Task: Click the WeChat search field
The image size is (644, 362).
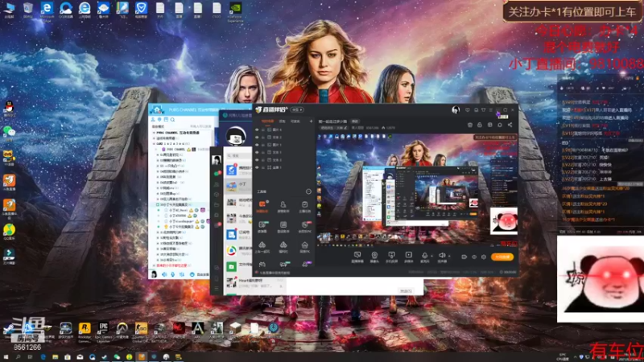Action: [238, 156]
